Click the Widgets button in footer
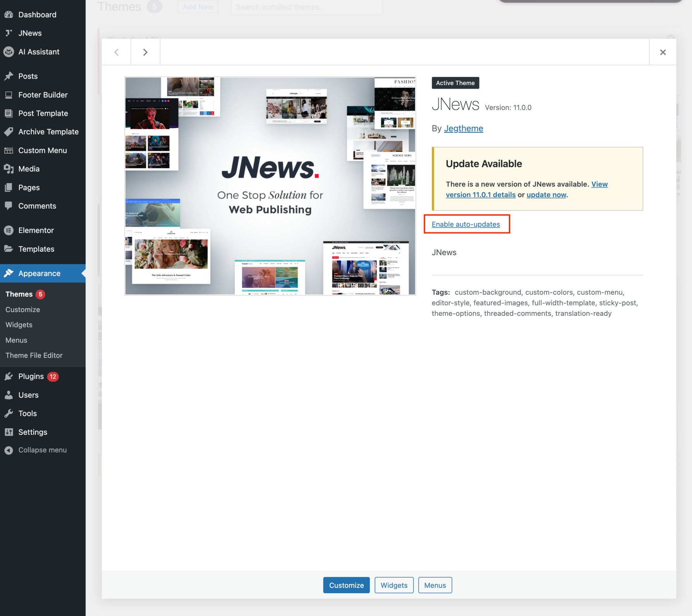This screenshot has height=616, width=692. (x=394, y=585)
